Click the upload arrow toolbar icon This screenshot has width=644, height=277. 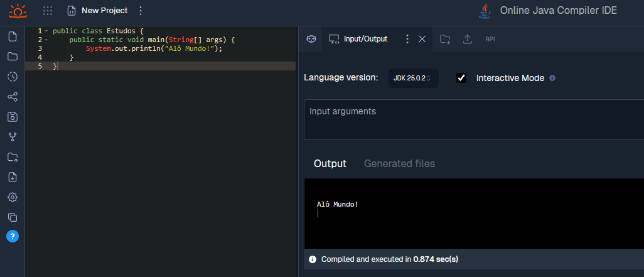click(468, 39)
